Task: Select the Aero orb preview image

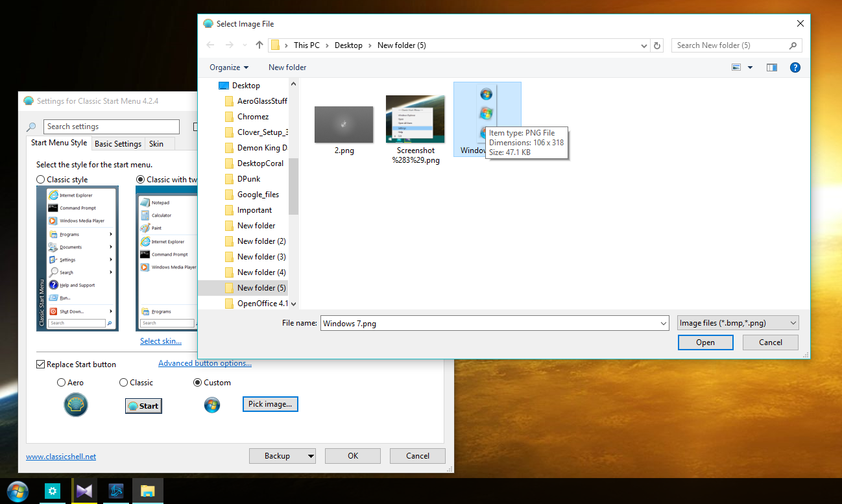Action: [x=76, y=405]
